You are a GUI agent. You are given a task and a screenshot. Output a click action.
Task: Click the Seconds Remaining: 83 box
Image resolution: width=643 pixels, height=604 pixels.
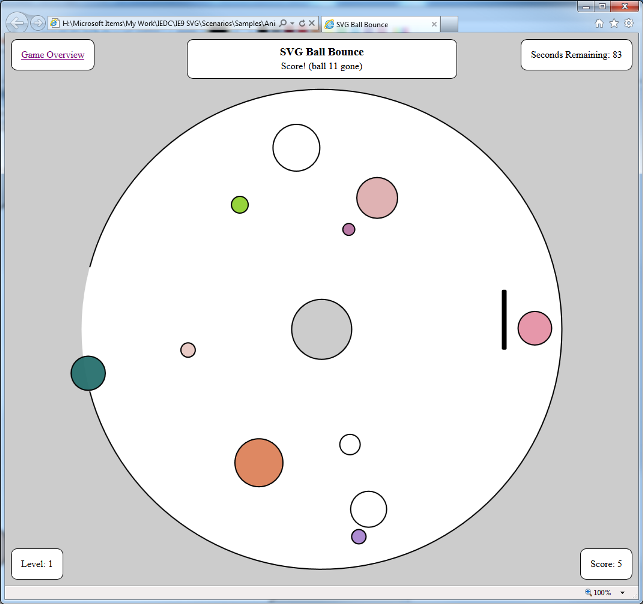pyautogui.click(x=576, y=55)
